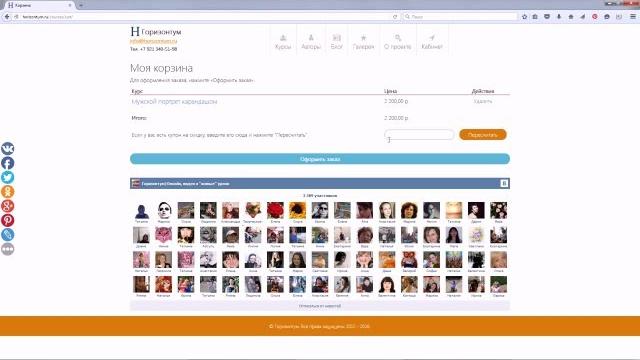Viewport: 640px width, 360px height.
Task: Focus the discount coupon input field
Action: [x=419, y=135]
